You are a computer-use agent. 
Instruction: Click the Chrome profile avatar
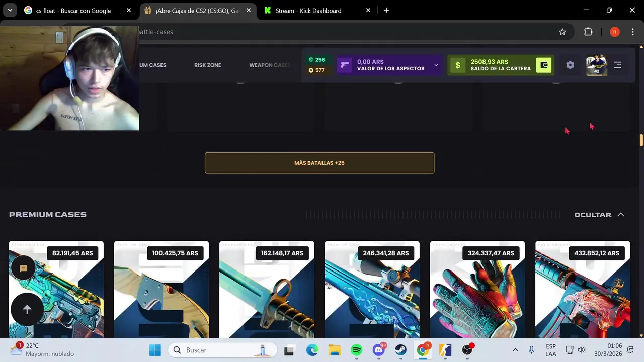(x=614, y=32)
